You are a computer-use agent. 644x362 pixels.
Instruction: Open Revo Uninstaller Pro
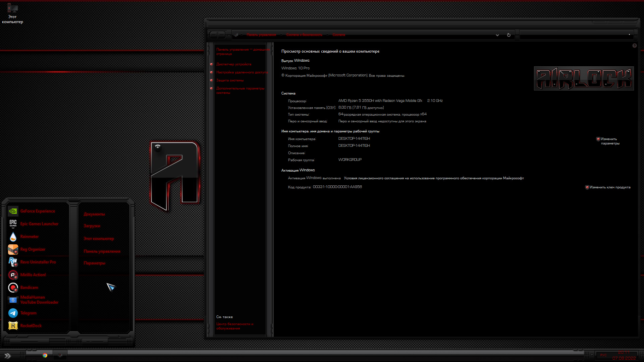pos(38,262)
